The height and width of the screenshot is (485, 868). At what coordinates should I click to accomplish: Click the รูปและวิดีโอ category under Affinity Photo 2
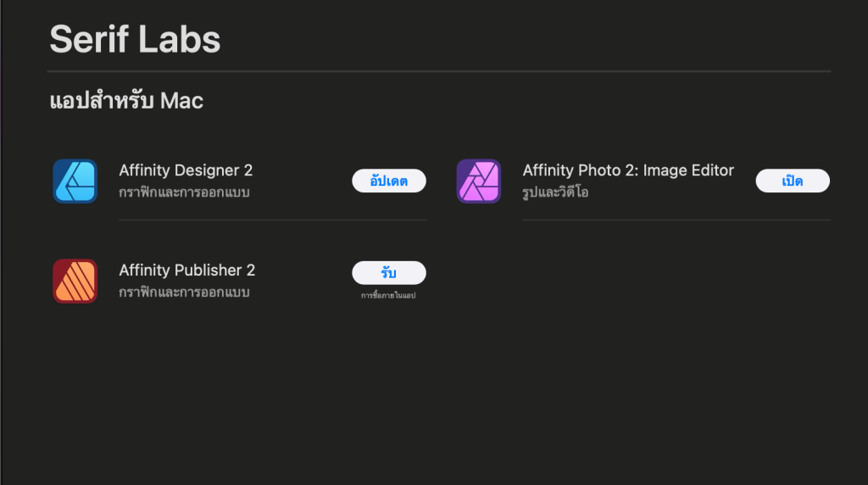[x=555, y=192]
